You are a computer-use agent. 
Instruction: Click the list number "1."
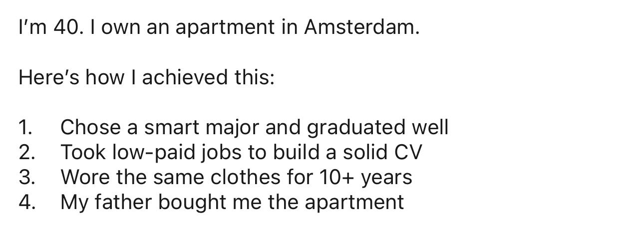coord(25,128)
